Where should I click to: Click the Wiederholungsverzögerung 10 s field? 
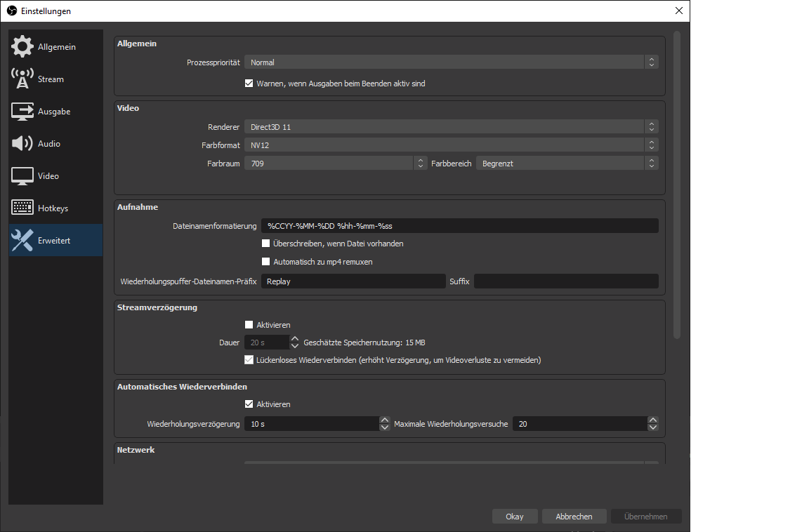point(312,424)
